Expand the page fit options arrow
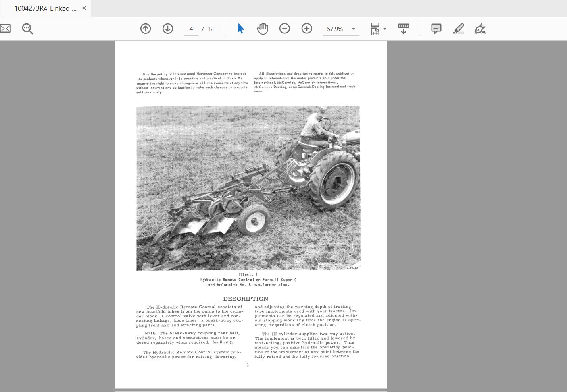 pos(385,29)
